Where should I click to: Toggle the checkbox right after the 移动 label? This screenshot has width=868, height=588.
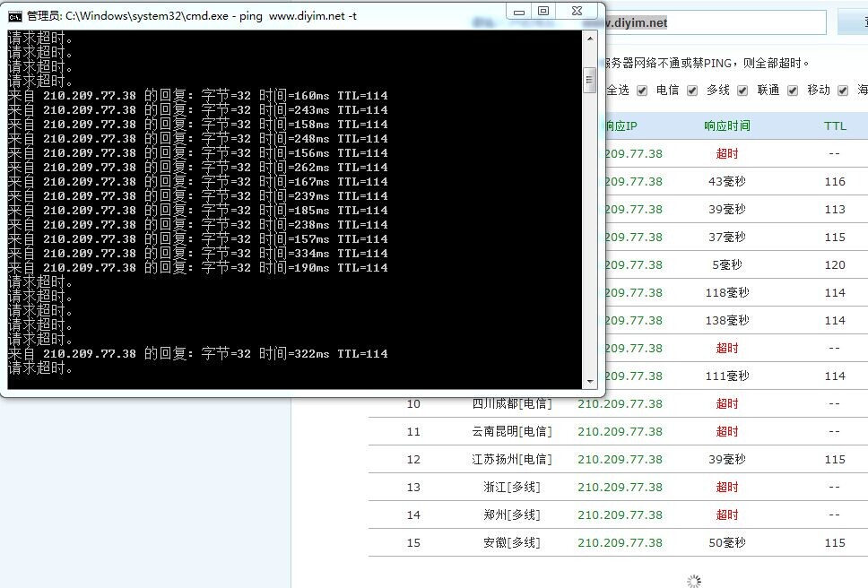[x=843, y=91]
